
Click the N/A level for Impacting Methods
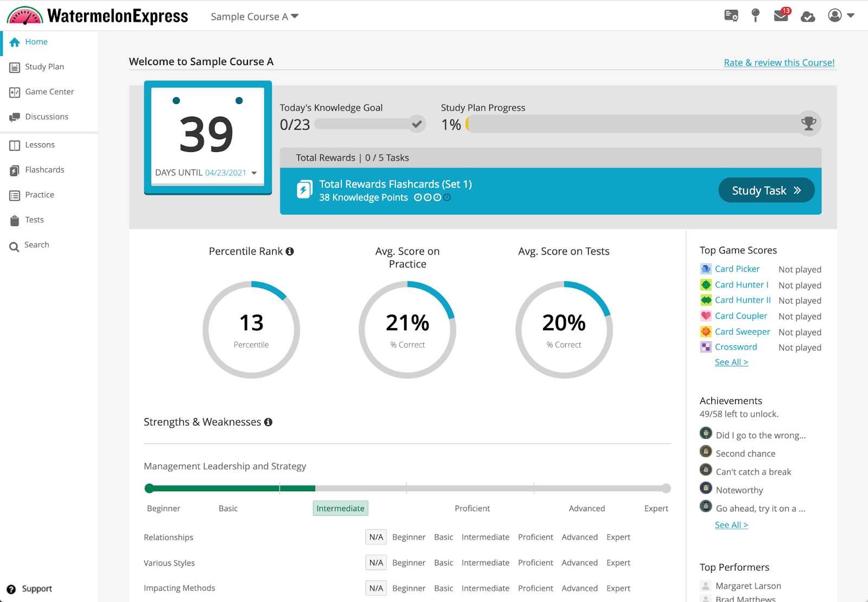[x=376, y=588]
